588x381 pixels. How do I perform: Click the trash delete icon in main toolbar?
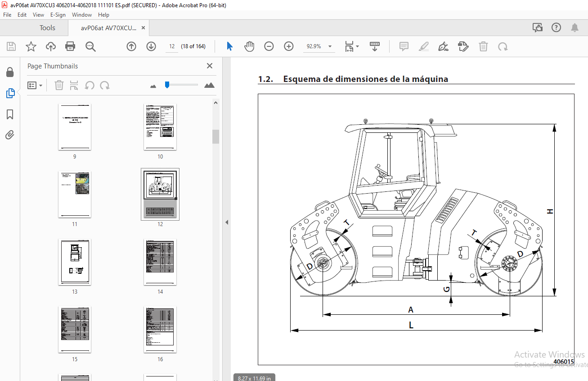pyautogui.click(x=483, y=46)
